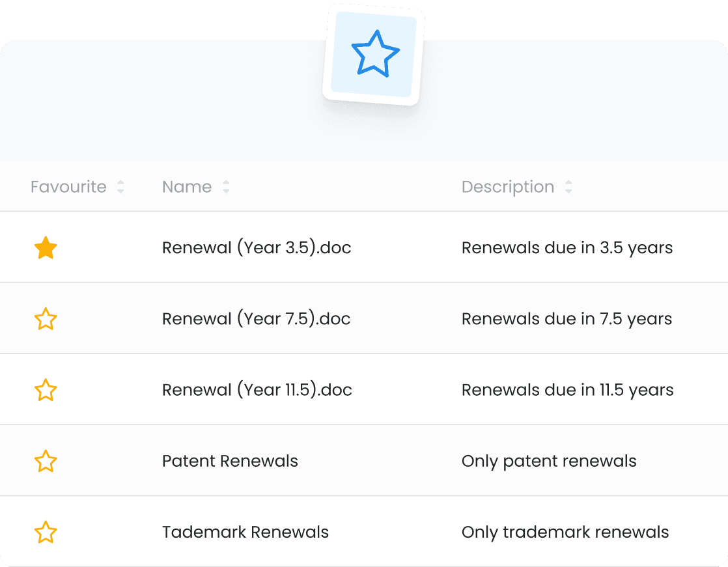Open Renewal (Year 3.5).doc
This screenshot has height=567, width=728.
tap(257, 248)
